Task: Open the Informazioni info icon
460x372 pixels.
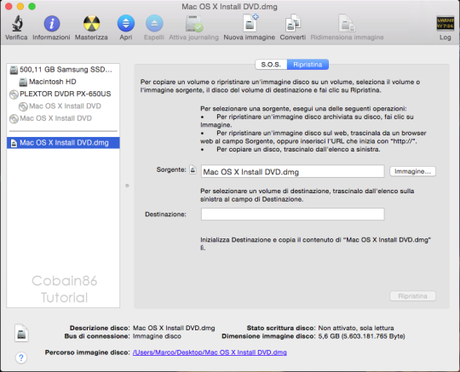Action: tap(52, 24)
